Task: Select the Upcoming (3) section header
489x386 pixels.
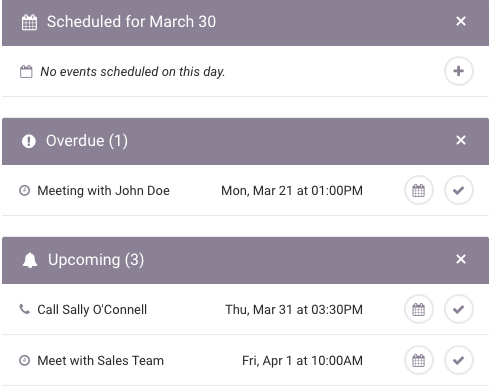Action: (x=245, y=260)
